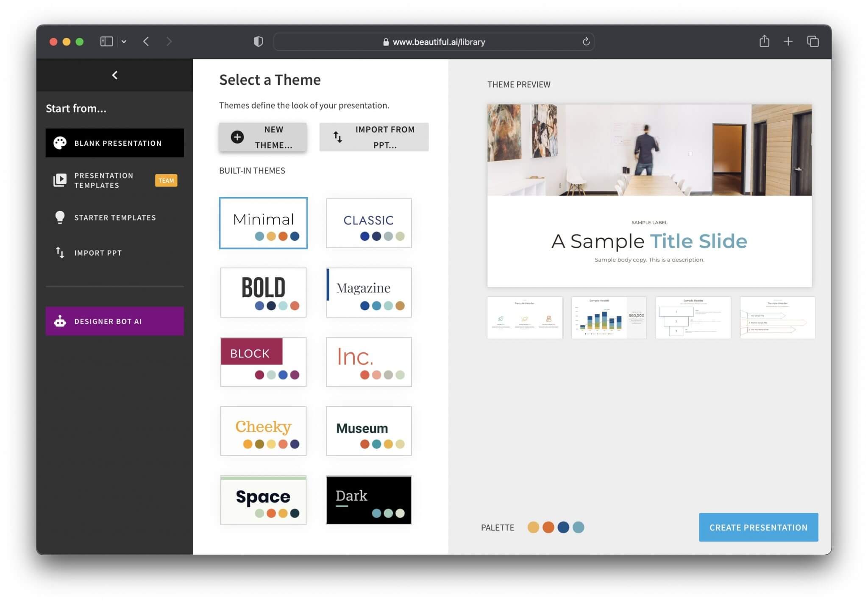868x603 pixels.
Task: Click the privacy shield icon in address bar
Action: pos(258,42)
